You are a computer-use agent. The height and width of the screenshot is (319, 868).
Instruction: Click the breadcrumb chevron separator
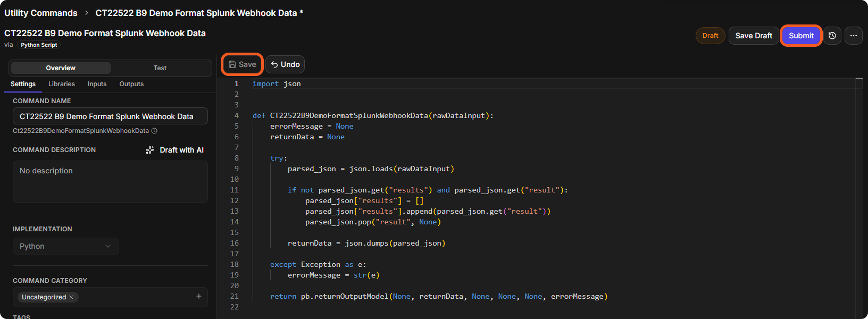(x=87, y=13)
